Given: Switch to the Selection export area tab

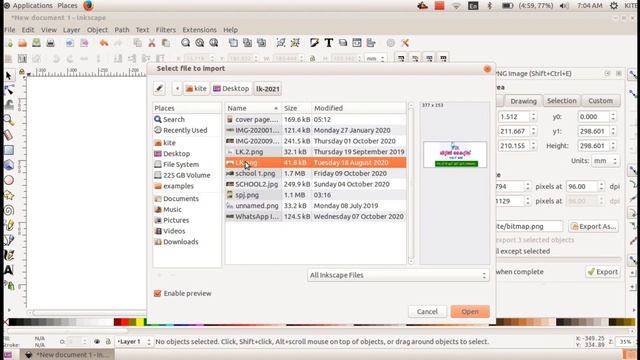Looking at the screenshot, I should point(562,101).
